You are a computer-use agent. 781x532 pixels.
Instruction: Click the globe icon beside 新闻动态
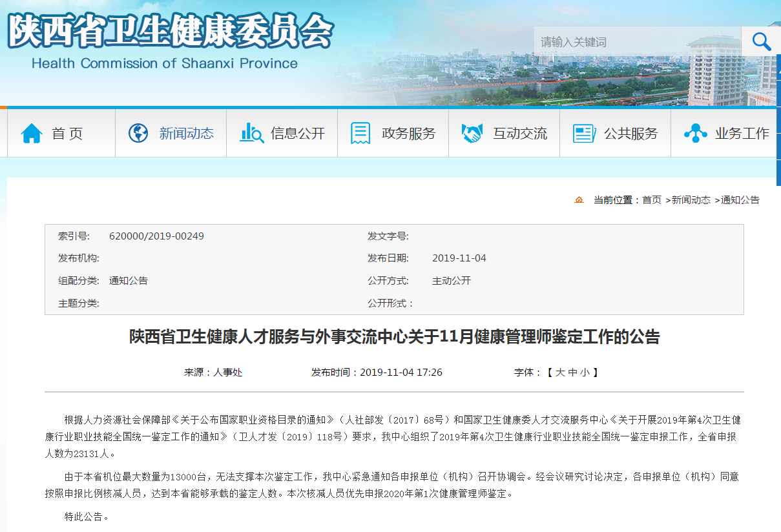coord(138,134)
